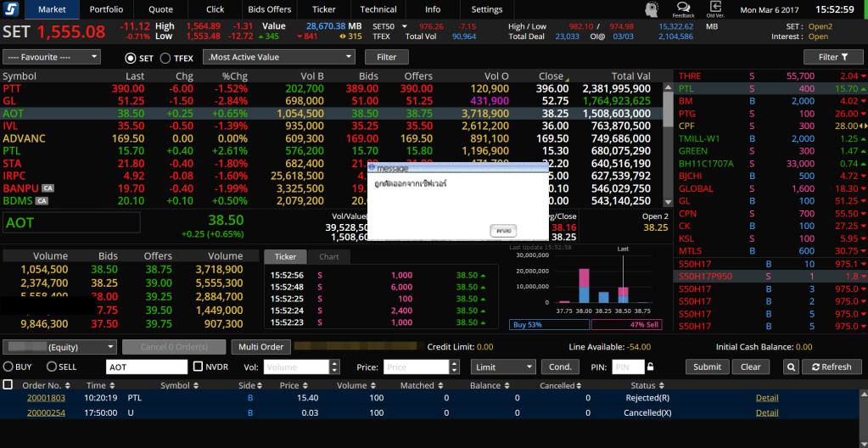The image size is (868, 448).
Task: Click the symbol input field containing AOT
Action: [147, 367]
